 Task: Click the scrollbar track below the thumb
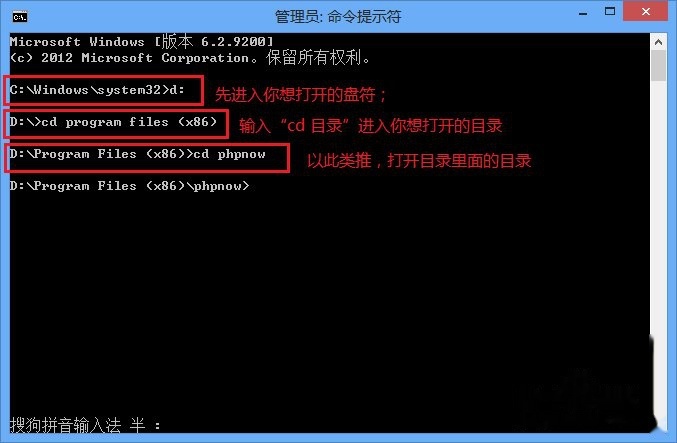(658, 207)
